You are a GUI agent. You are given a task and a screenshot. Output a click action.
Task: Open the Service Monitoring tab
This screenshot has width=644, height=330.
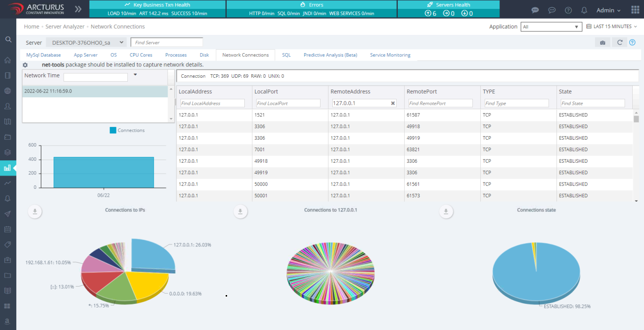coord(390,55)
